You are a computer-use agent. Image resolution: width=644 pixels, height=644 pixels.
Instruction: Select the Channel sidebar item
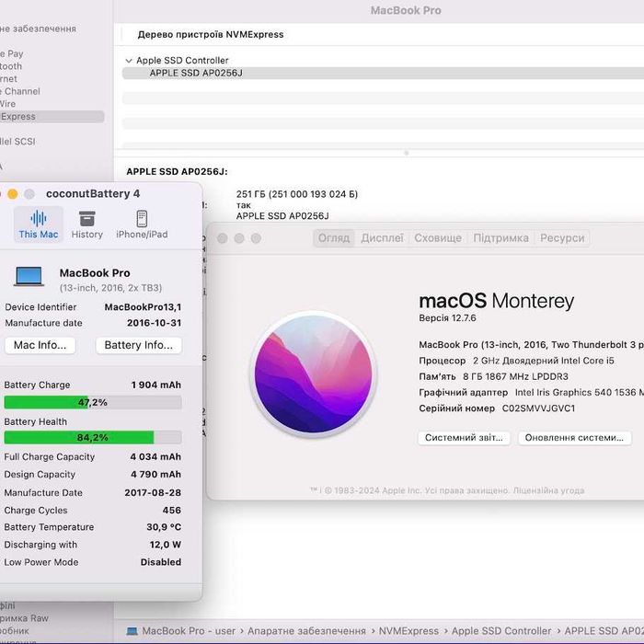point(20,92)
